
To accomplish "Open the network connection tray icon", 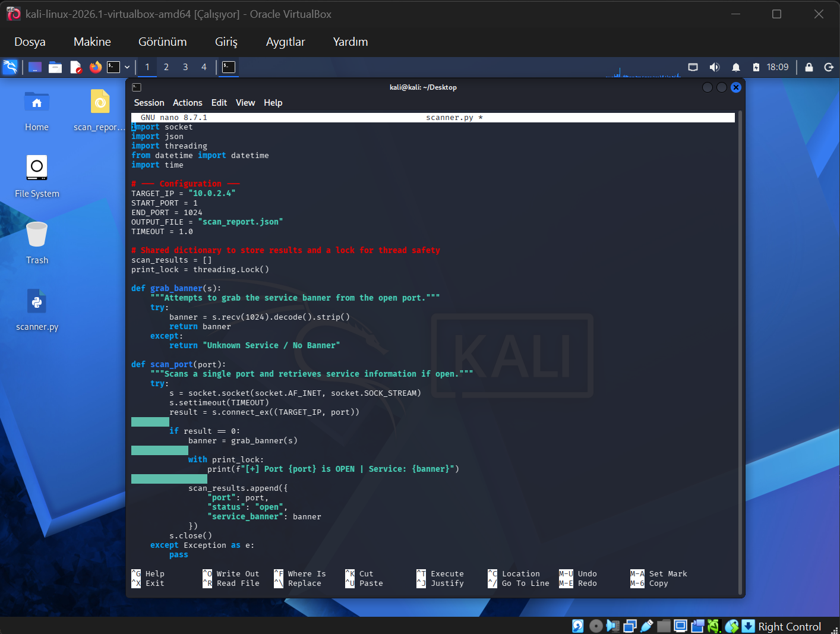I will click(x=693, y=67).
